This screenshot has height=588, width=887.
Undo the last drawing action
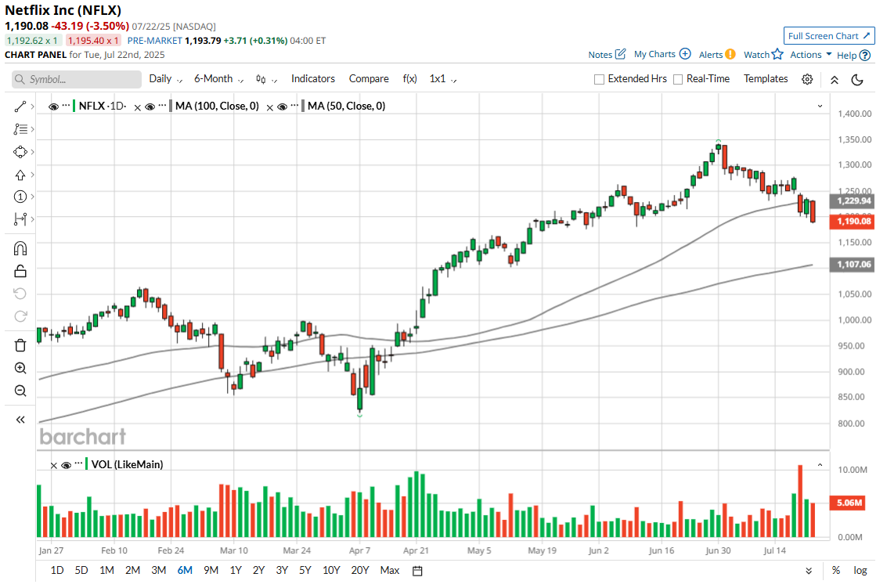(20, 294)
